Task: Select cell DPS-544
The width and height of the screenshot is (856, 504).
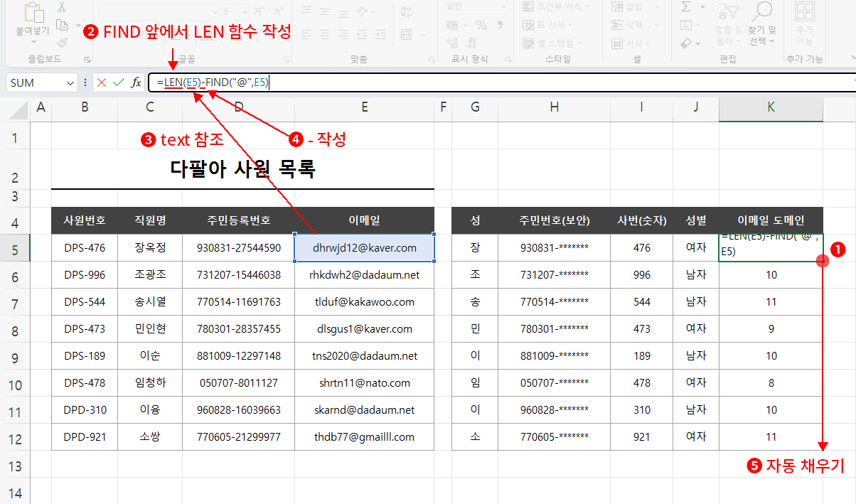Action: click(85, 301)
